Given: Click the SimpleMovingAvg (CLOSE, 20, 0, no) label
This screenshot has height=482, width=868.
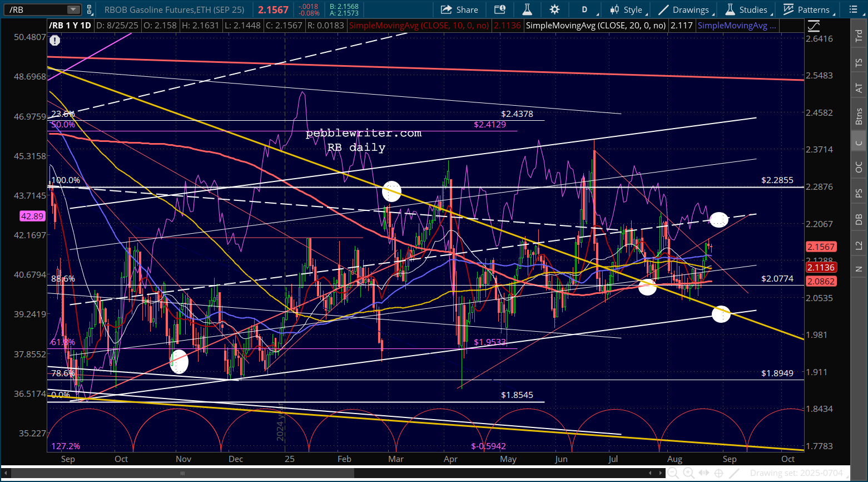Looking at the screenshot, I should pos(596,26).
